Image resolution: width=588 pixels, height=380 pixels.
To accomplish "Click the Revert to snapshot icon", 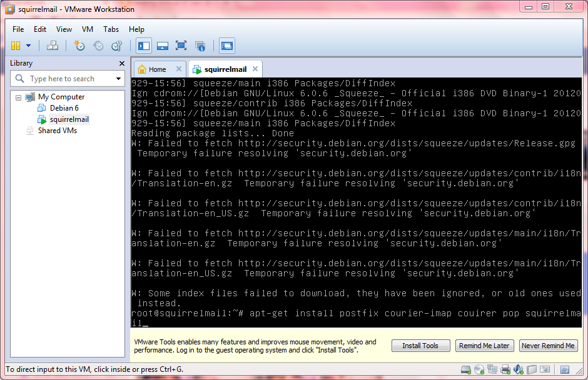I will (98, 46).
